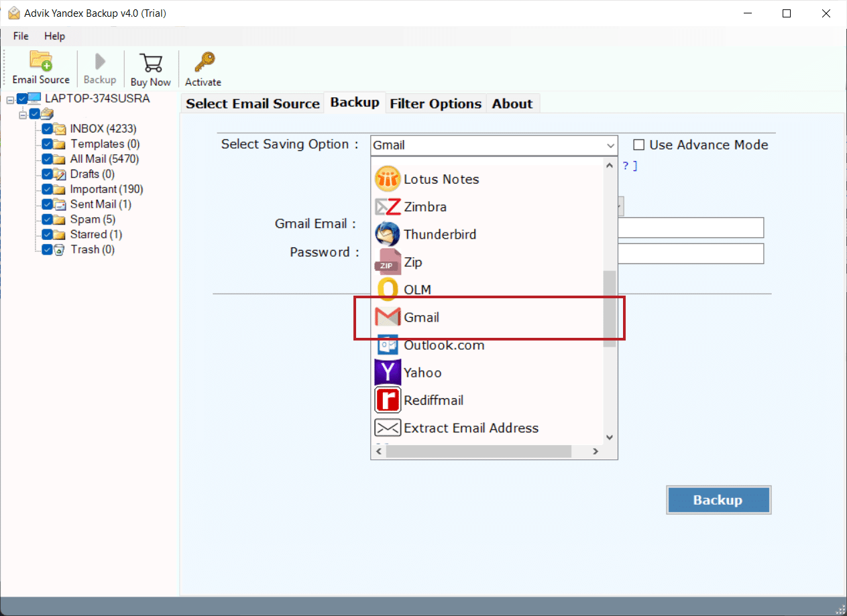Click the Advik app icon in title bar

click(x=13, y=13)
